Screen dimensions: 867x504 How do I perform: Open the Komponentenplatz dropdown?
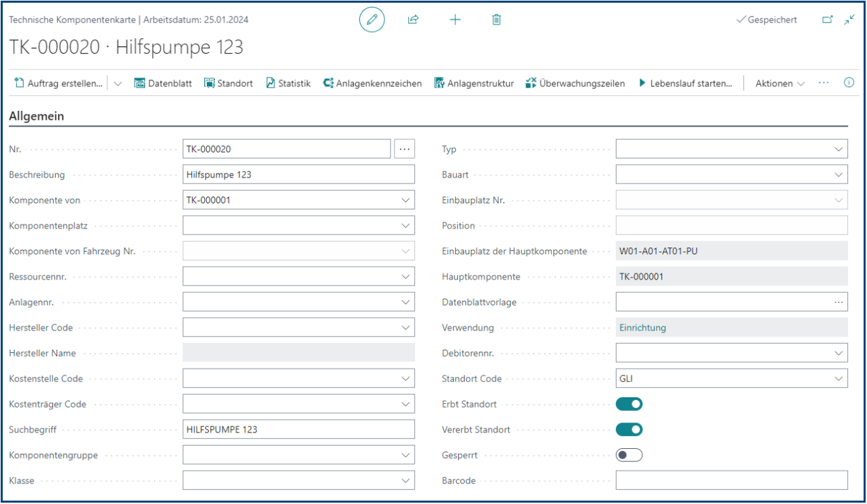point(406,225)
